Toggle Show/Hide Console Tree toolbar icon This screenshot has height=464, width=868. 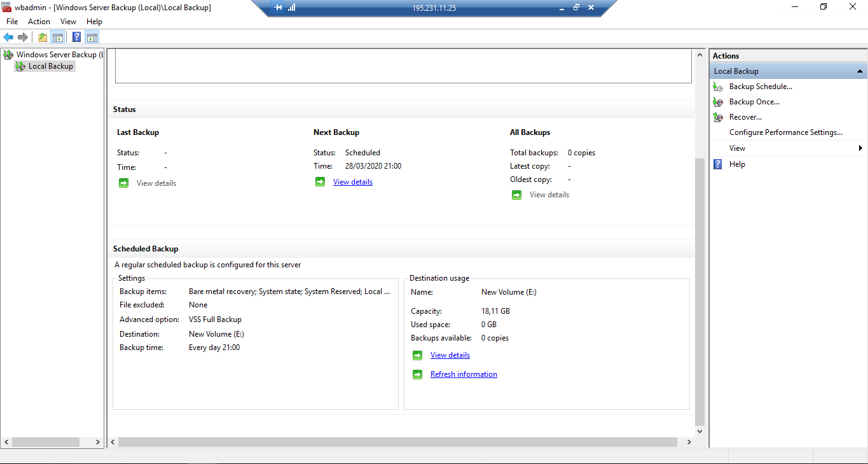tap(58, 37)
